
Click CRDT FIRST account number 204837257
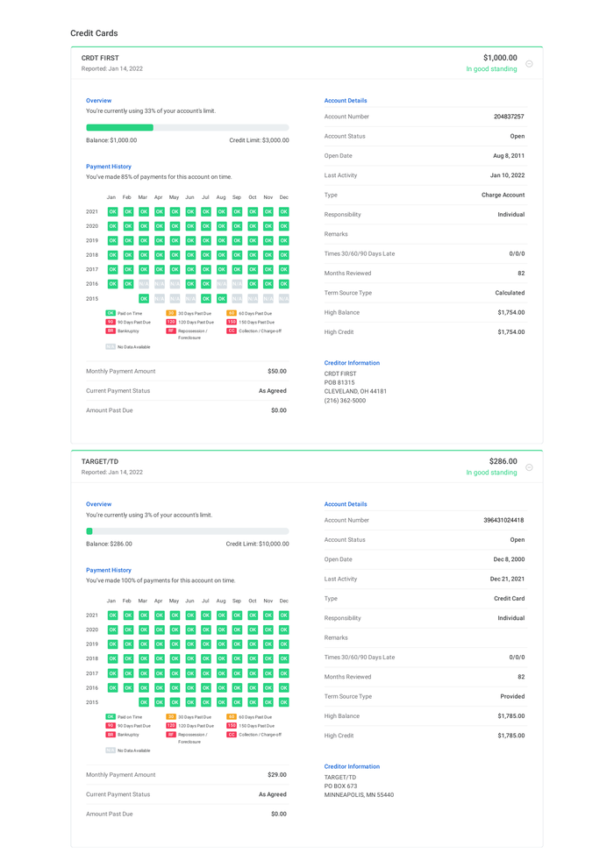point(509,117)
